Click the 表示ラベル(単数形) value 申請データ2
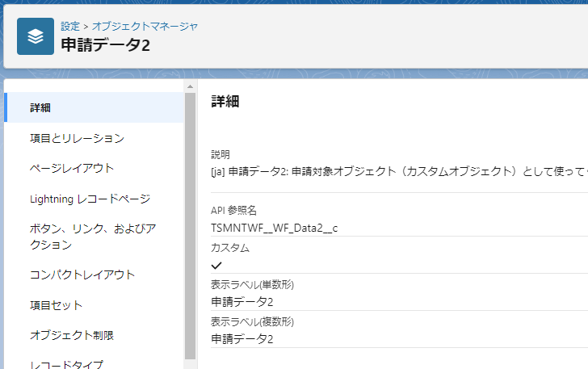Screen dimensions: 588x369 241,302
